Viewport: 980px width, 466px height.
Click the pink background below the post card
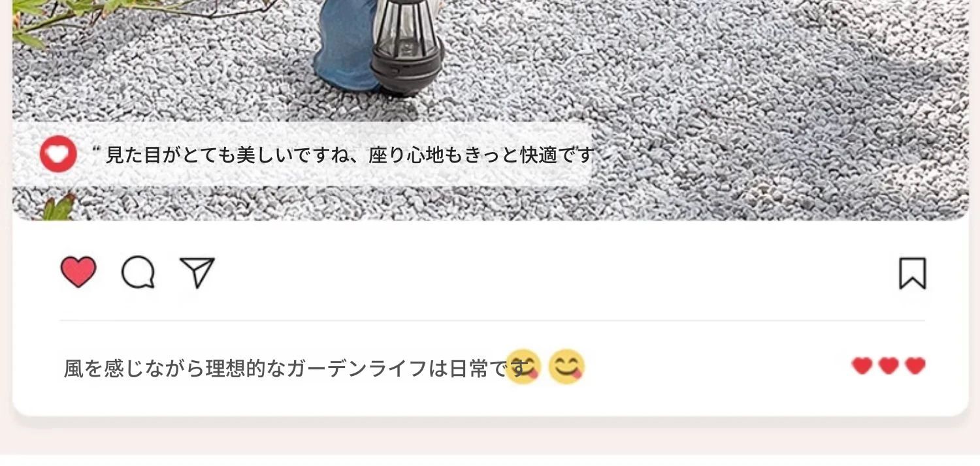[x=490, y=437]
